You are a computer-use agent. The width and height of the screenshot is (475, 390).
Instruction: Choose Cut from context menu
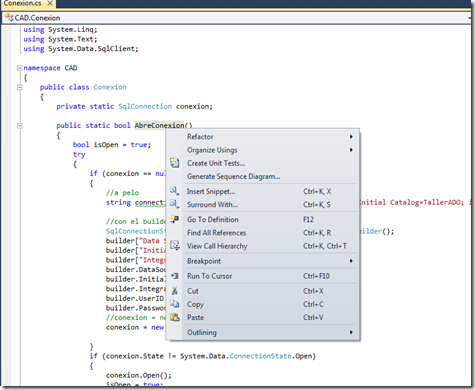[263, 291]
